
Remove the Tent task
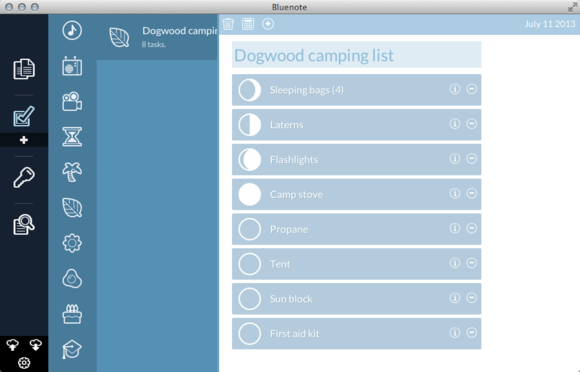tap(472, 263)
